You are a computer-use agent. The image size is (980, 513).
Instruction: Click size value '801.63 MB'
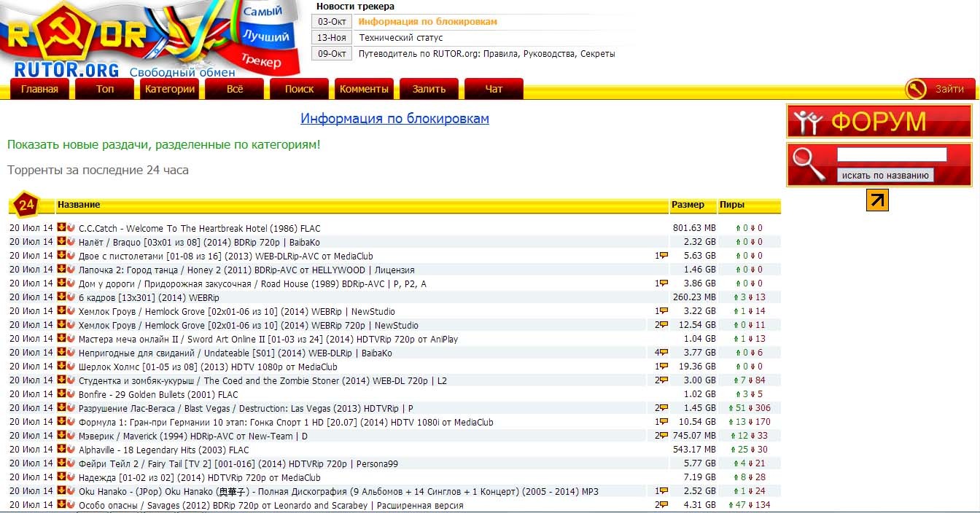pyautogui.click(x=694, y=228)
